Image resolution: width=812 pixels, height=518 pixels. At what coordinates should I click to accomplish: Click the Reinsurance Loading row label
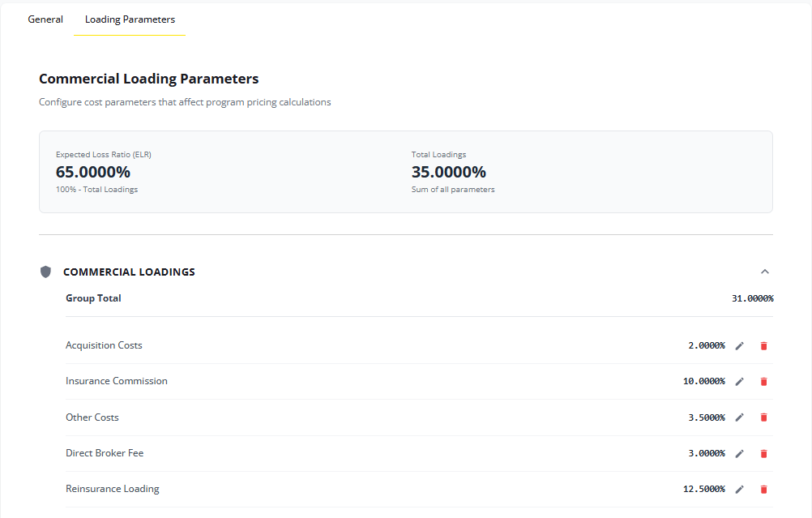click(x=112, y=489)
